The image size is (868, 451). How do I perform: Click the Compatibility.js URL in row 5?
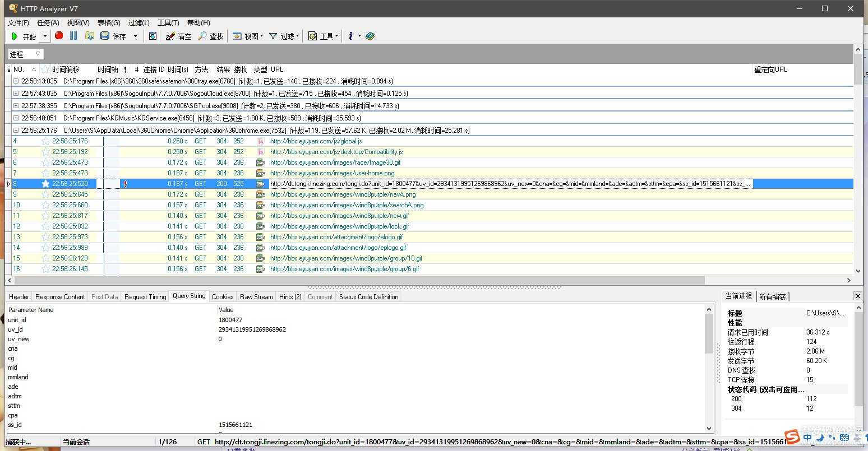tap(336, 152)
